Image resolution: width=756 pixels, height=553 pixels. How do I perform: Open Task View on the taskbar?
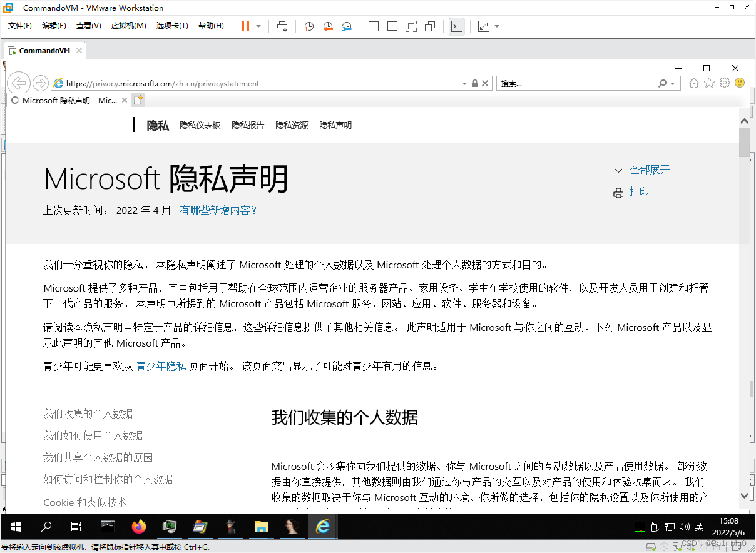76,527
